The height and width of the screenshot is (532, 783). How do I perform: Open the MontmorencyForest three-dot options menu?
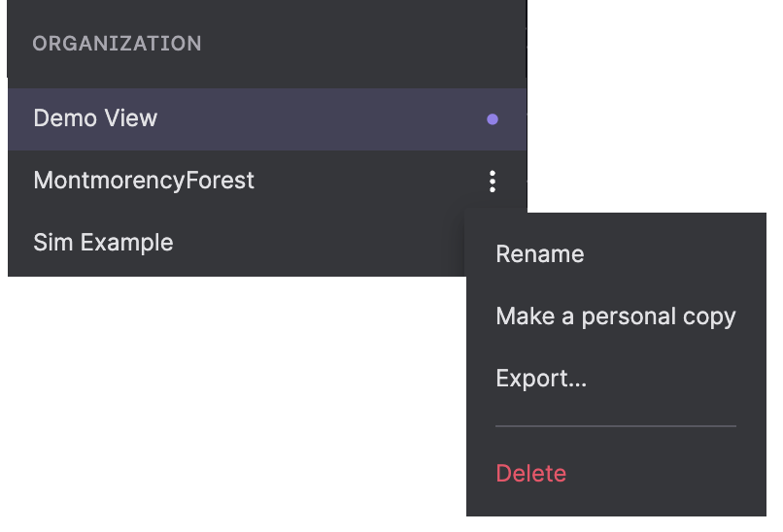point(493,181)
